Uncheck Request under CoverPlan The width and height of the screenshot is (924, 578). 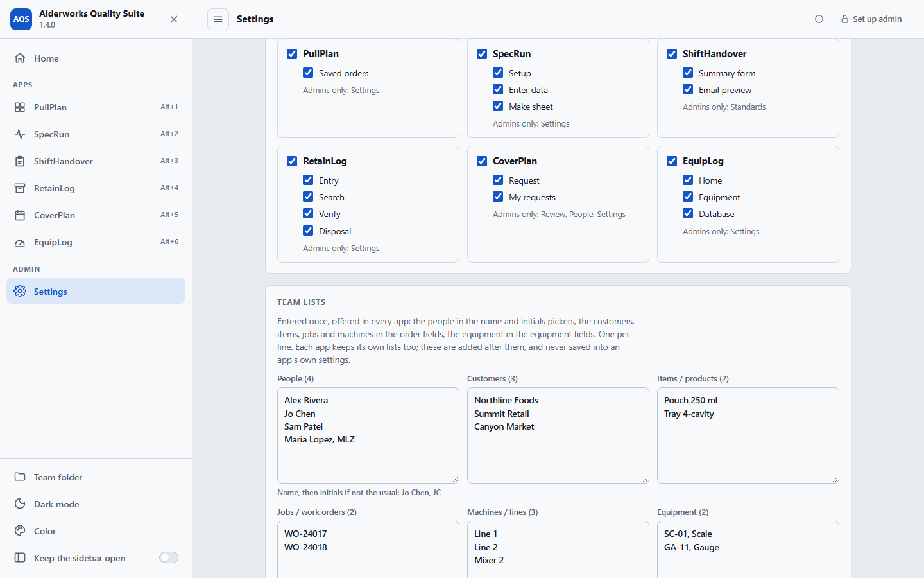pos(498,180)
